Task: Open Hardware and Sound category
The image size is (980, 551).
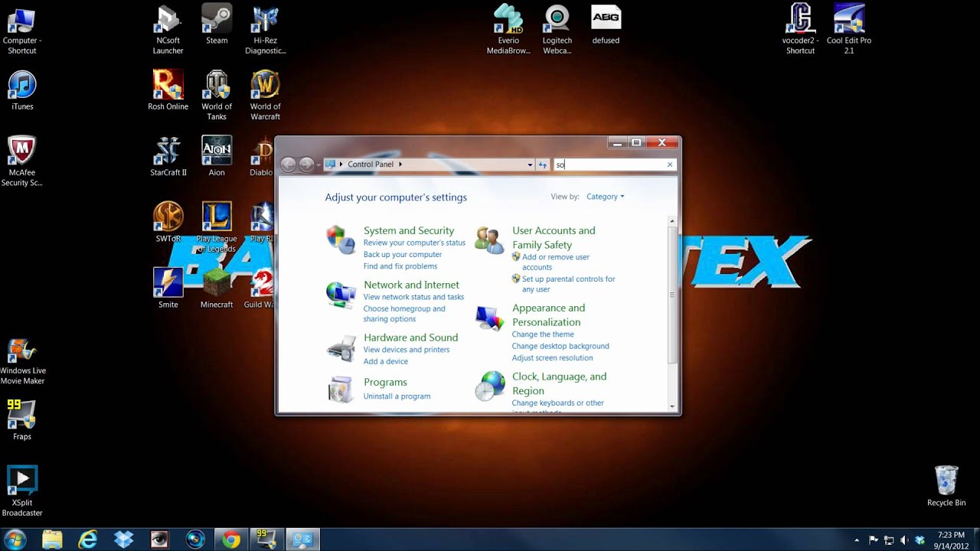Action: coord(410,337)
